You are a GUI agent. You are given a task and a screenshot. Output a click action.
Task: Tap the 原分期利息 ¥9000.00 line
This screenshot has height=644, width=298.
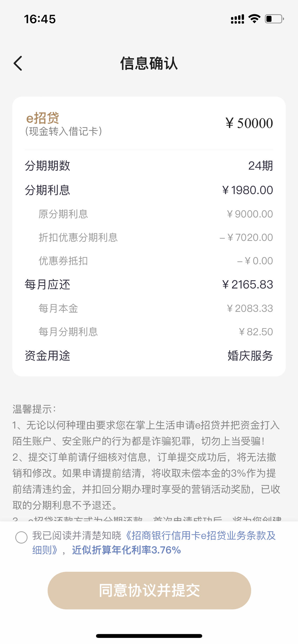coord(156,214)
